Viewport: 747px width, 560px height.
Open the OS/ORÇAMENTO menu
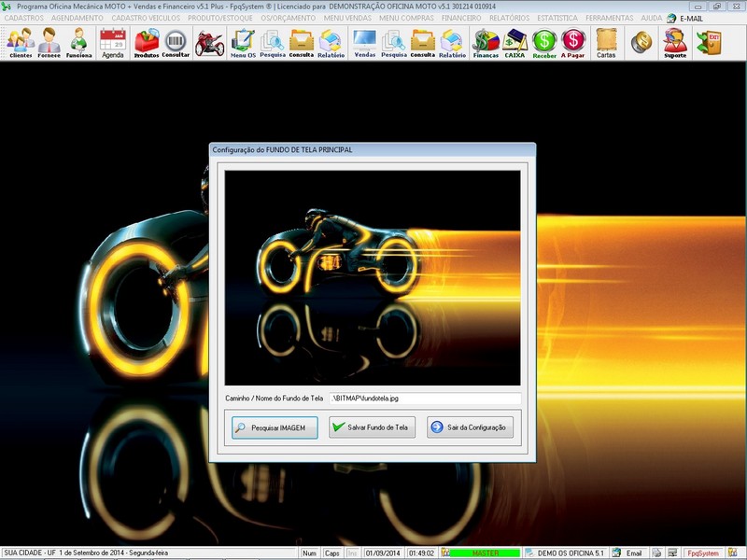pos(289,18)
